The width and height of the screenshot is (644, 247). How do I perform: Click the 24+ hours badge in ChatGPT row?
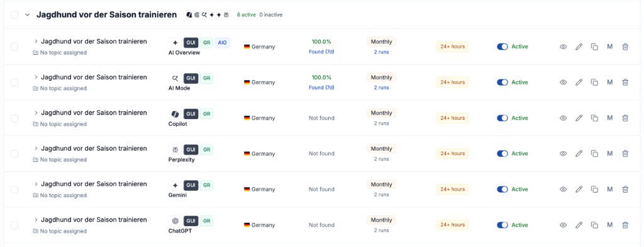[452, 225]
